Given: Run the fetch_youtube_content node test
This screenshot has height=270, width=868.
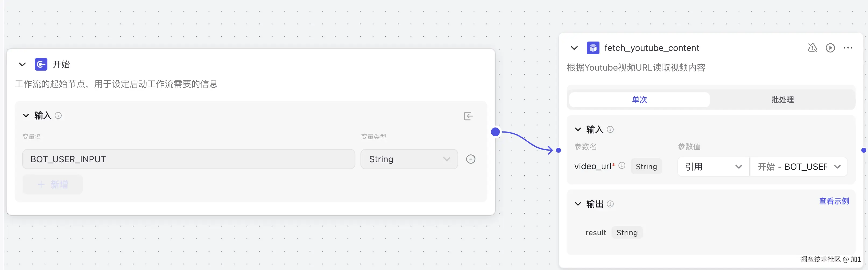Looking at the screenshot, I should click(x=830, y=48).
